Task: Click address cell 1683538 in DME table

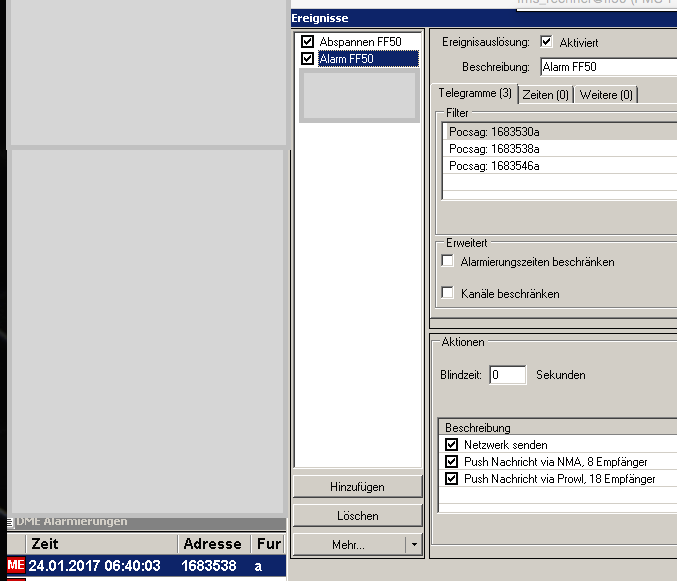Action: point(209,565)
